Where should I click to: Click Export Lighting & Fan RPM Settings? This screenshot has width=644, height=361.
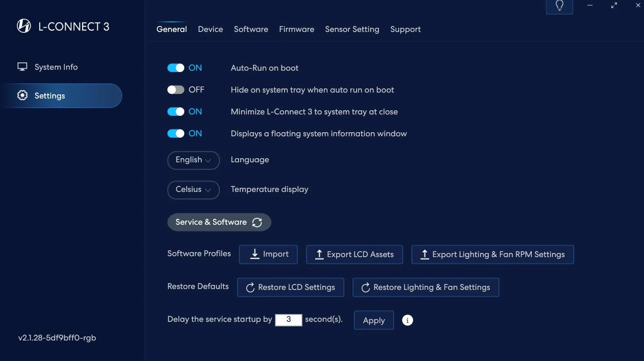pyautogui.click(x=493, y=254)
